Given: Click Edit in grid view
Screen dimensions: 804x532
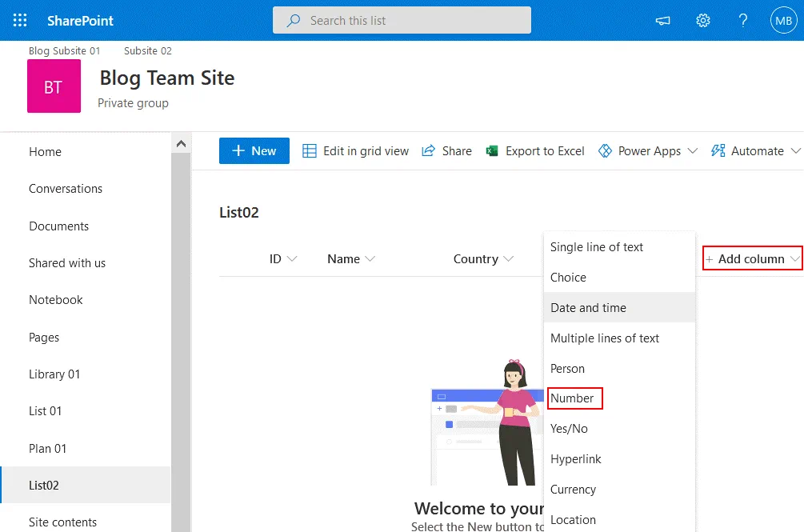Looking at the screenshot, I should coord(355,151).
